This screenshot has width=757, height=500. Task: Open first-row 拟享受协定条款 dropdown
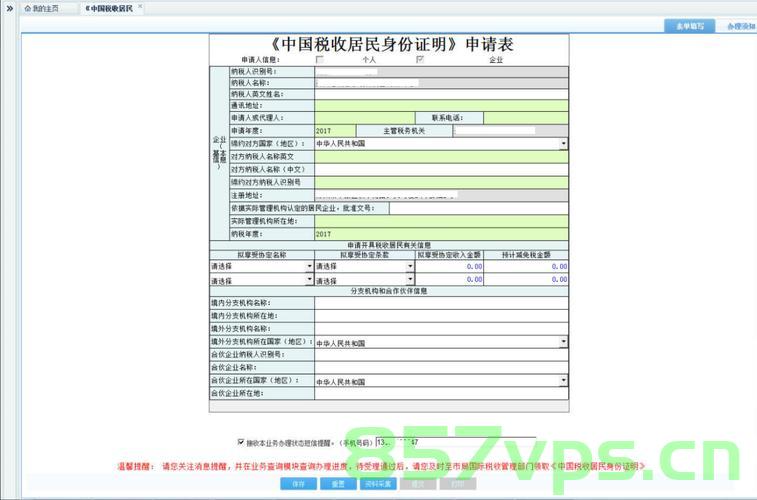pos(410,266)
